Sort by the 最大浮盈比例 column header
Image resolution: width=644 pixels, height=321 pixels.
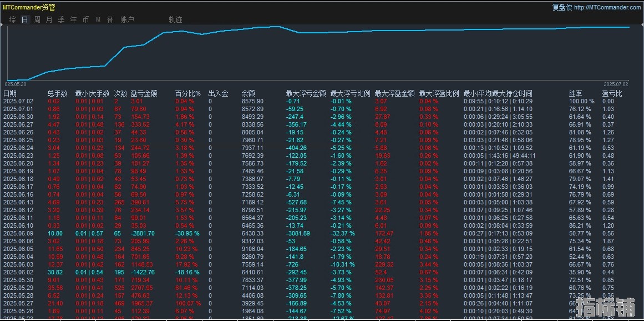point(439,93)
